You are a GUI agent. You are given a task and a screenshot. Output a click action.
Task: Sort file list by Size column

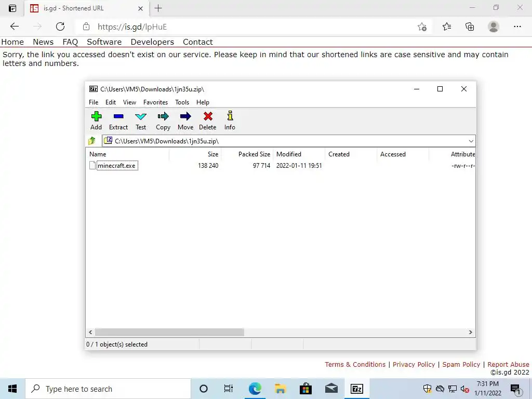tap(195, 154)
